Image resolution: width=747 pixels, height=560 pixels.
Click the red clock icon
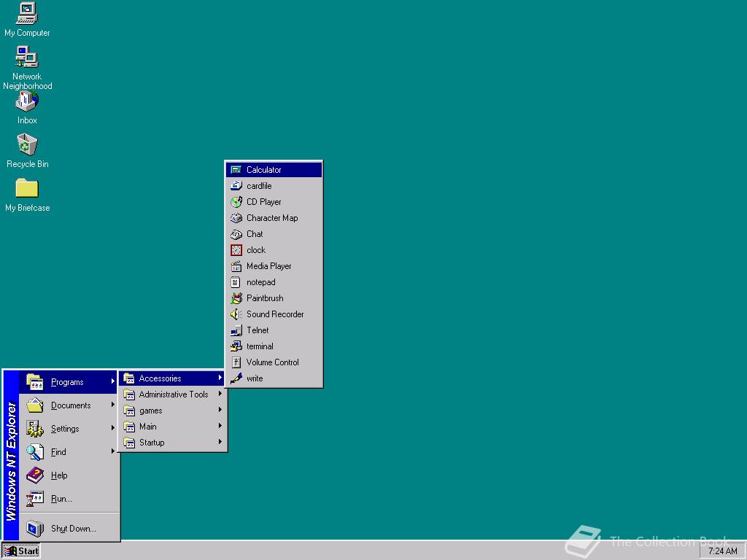click(x=236, y=250)
